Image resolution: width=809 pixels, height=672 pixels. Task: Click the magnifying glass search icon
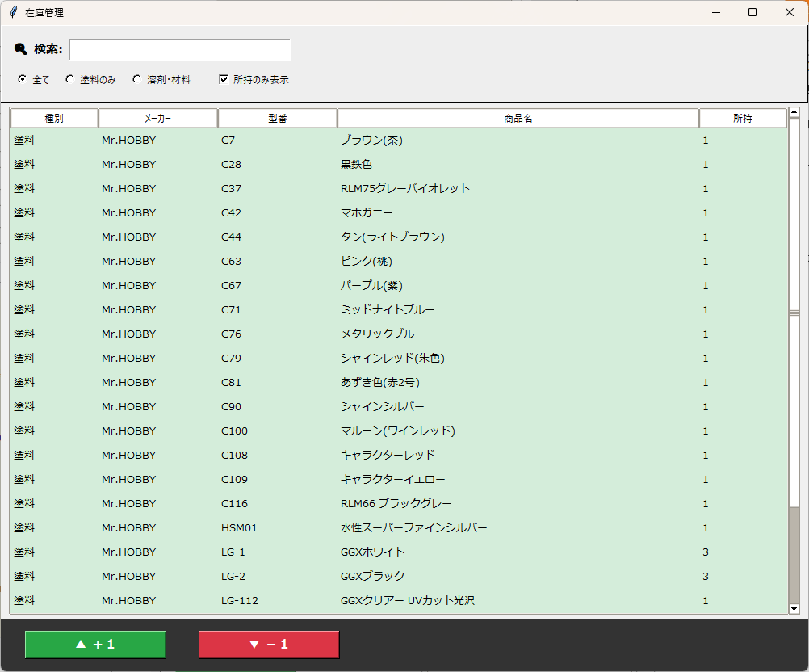pyautogui.click(x=21, y=49)
